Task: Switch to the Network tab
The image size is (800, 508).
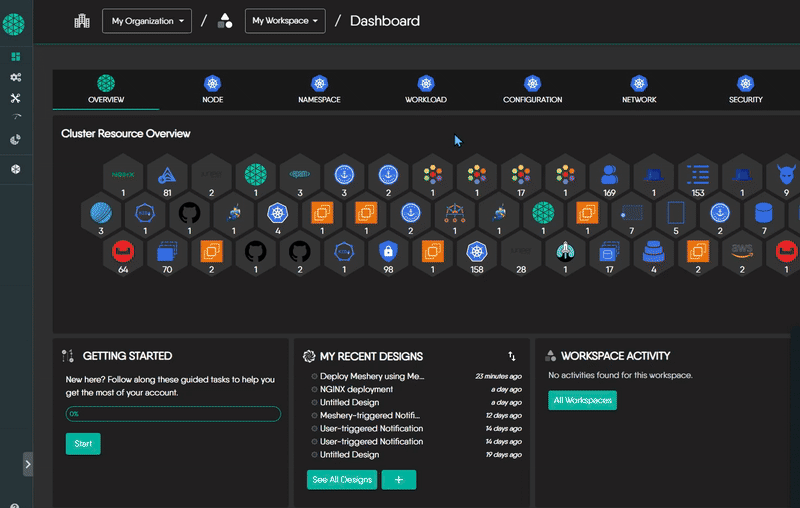Action: [x=639, y=89]
